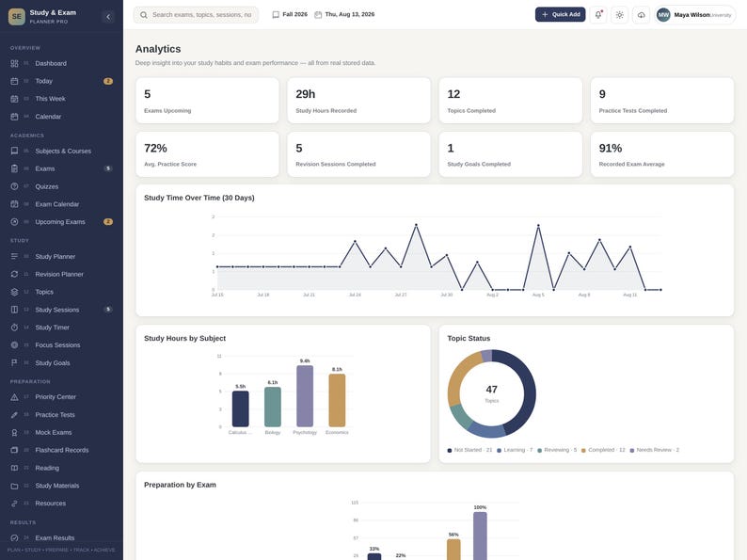The width and height of the screenshot is (747, 560).
Task: Click the Psychology bar in Study Hours chart
Action: coord(305,396)
